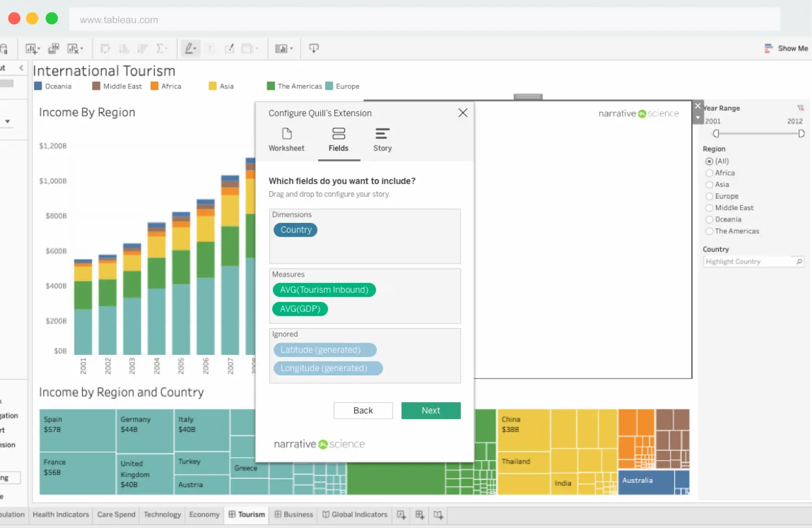812x528 pixels.
Task: Click the Story lines icon in the Quill dialog
Action: [x=382, y=134]
